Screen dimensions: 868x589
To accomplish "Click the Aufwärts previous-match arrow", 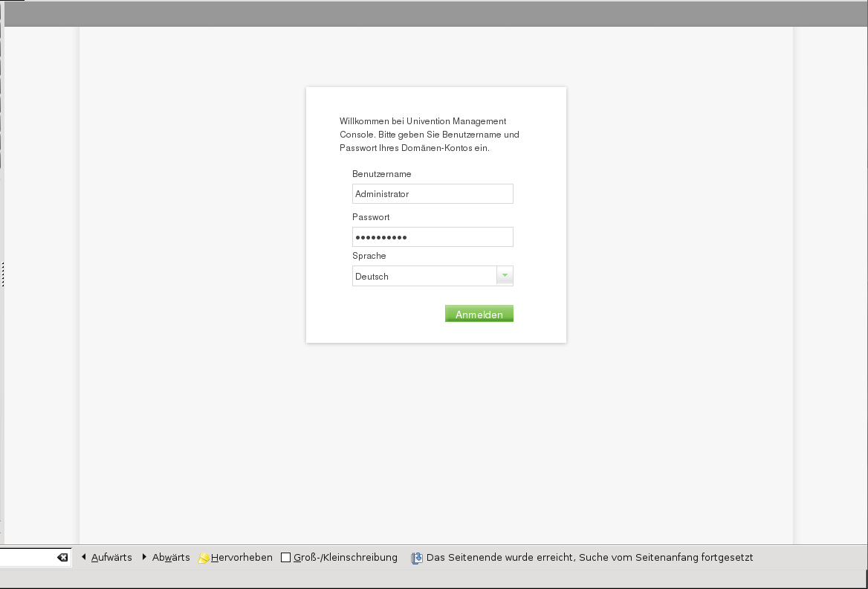I will click(x=84, y=557).
